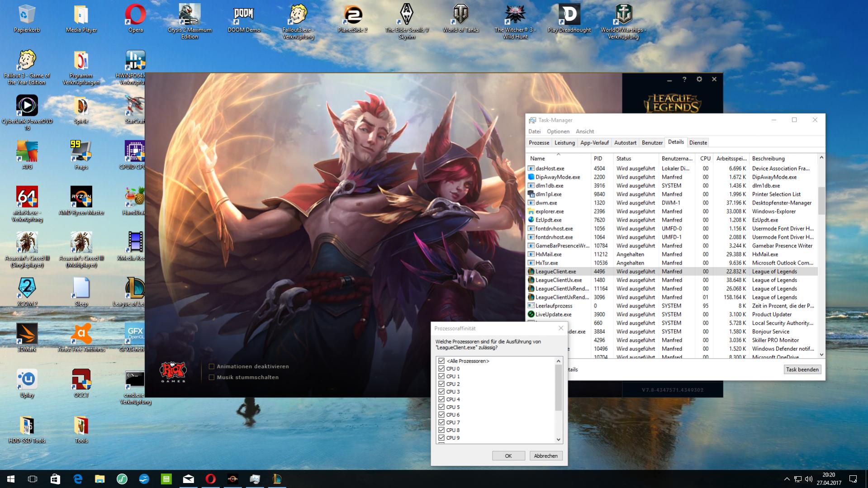Select the XCOM 2 desktop icon
This screenshot has height=488, width=868.
[x=27, y=292]
